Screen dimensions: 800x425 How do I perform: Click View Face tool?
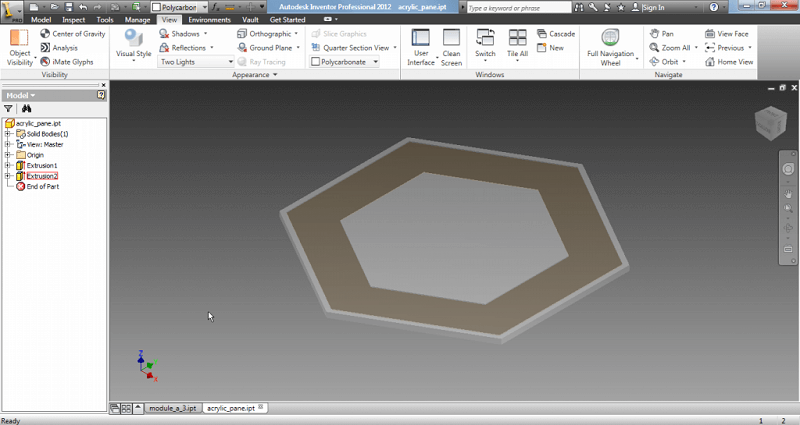pos(727,34)
